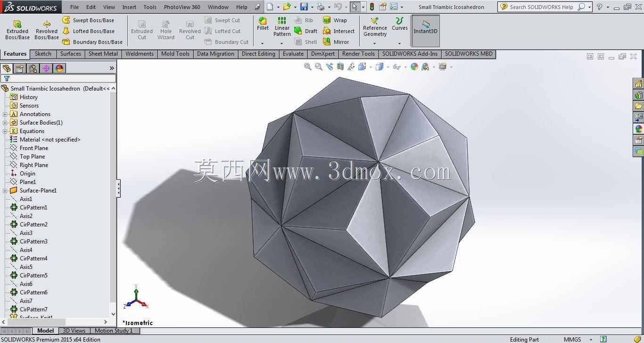Click the Rebuild traffic light icon

[372, 7]
